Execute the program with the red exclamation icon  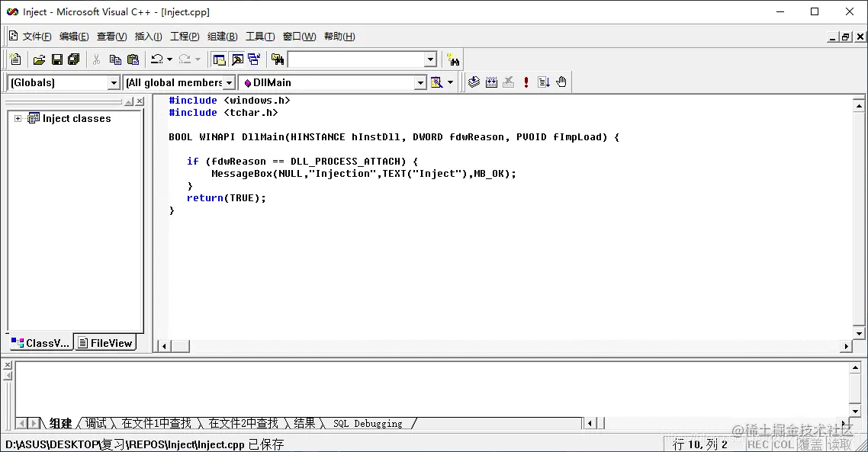(526, 82)
